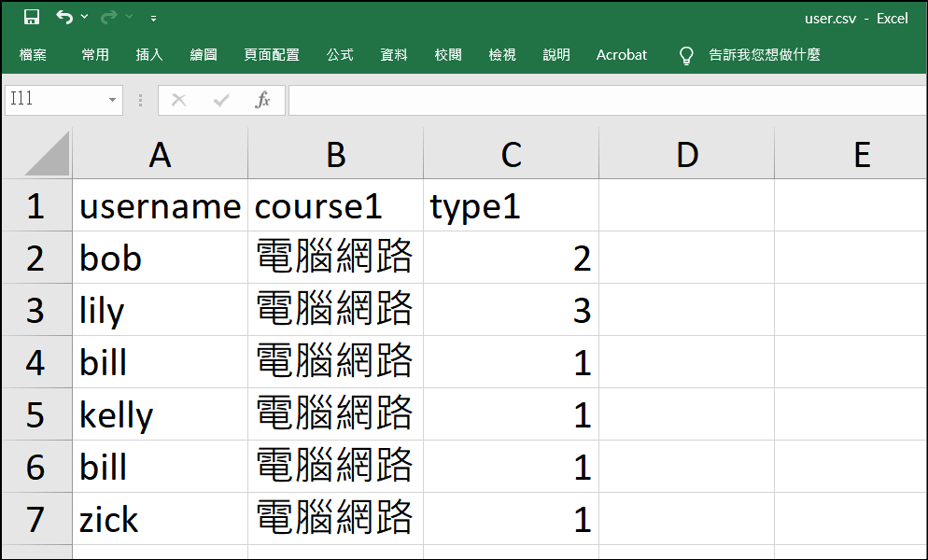Select column E header

click(x=851, y=153)
